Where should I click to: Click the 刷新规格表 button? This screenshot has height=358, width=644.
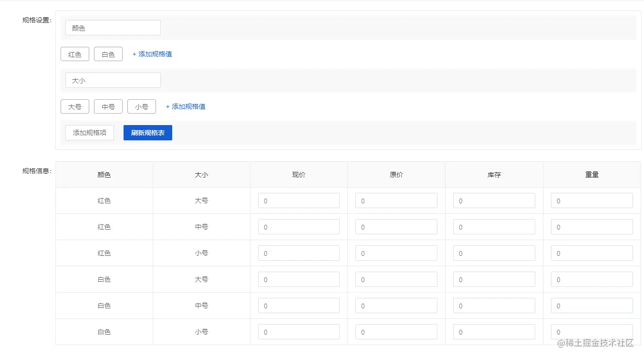(x=148, y=133)
